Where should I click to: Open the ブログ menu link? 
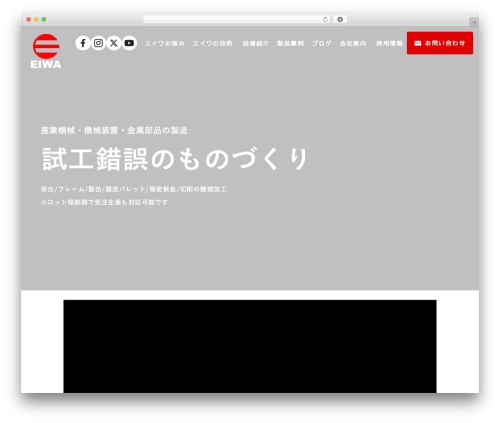[322, 43]
